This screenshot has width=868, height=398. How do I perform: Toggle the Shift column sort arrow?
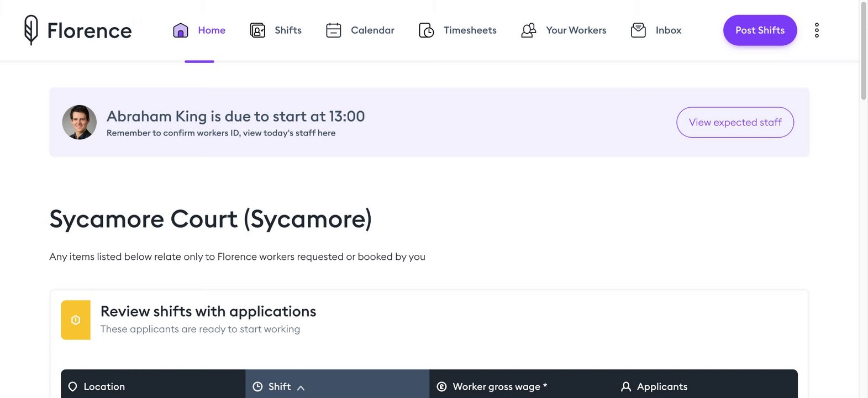point(301,387)
